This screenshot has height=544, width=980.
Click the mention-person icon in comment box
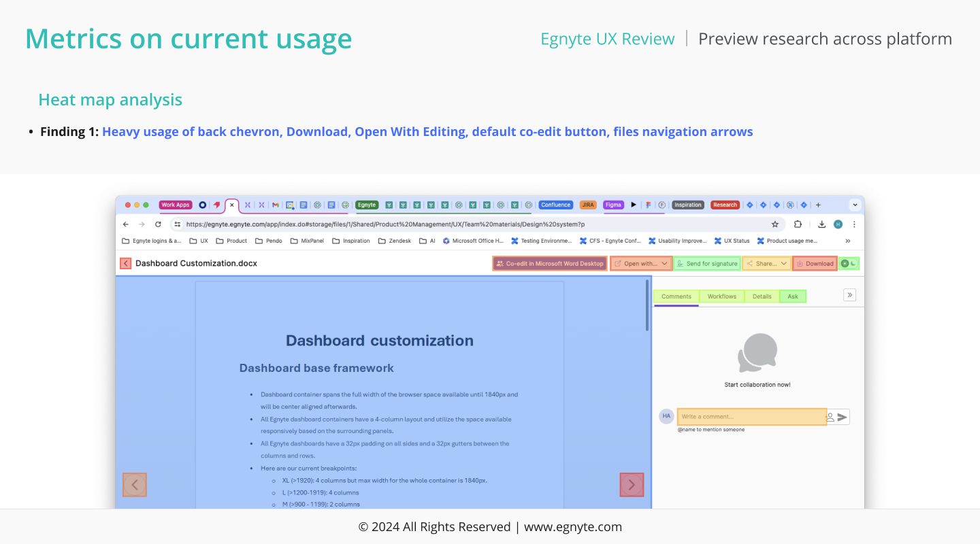[x=830, y=418]
